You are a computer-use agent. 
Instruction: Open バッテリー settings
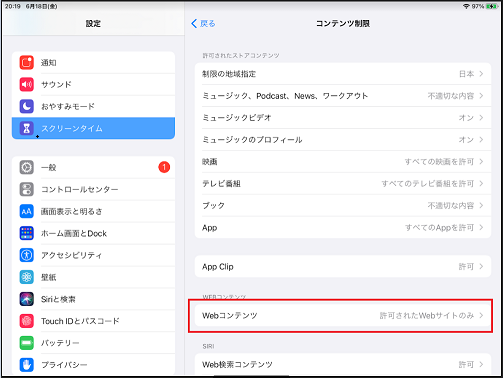93,343
